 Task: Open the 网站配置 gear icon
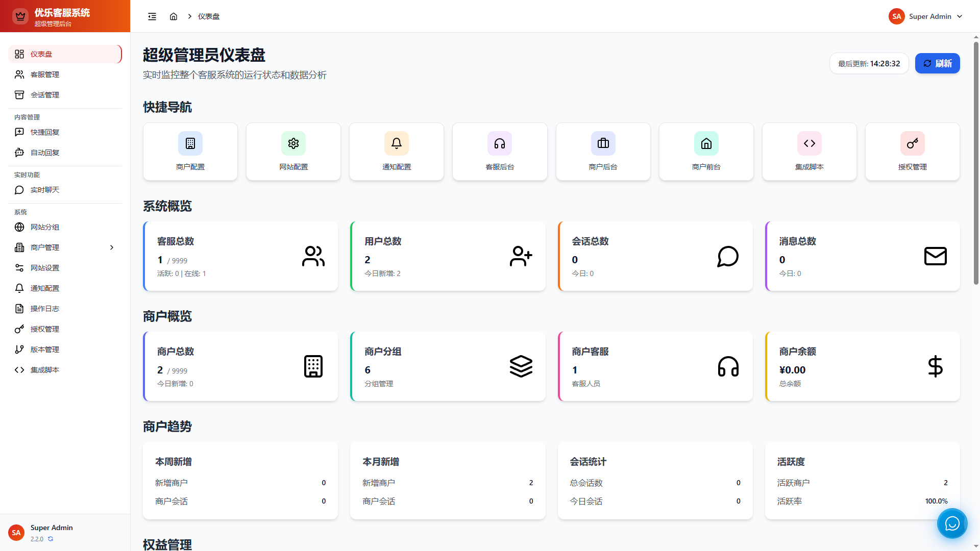coord(293,143)
